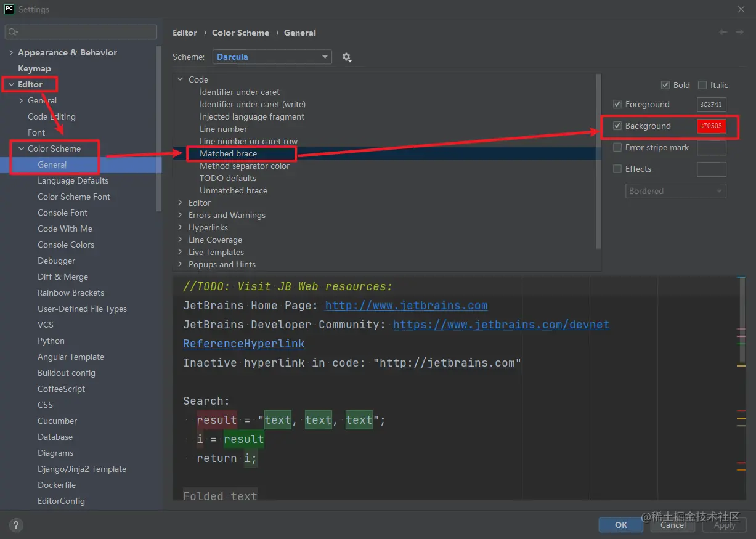Click the Foreground color swatch 3C3F41
The image size is (756, 539).
(711, 104)
